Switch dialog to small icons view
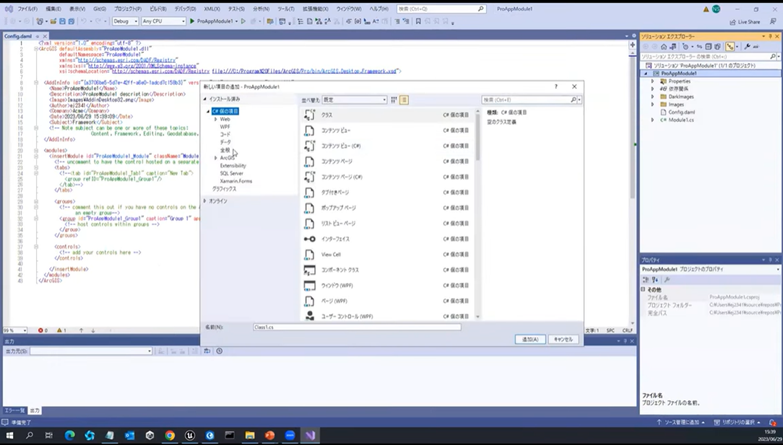This screenshot has width=783, height=445. pyautogui.click(x=393, y=100)
